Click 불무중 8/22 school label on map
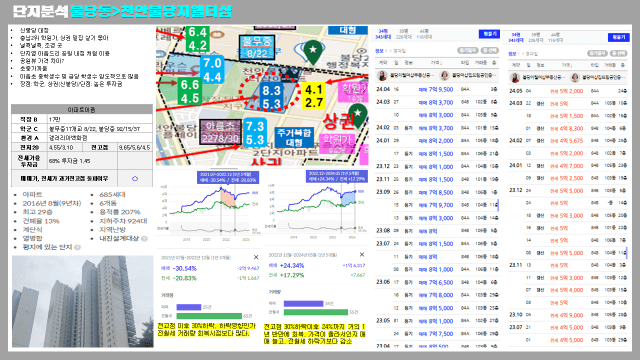The image size is (640, 360). pos(257,47)
